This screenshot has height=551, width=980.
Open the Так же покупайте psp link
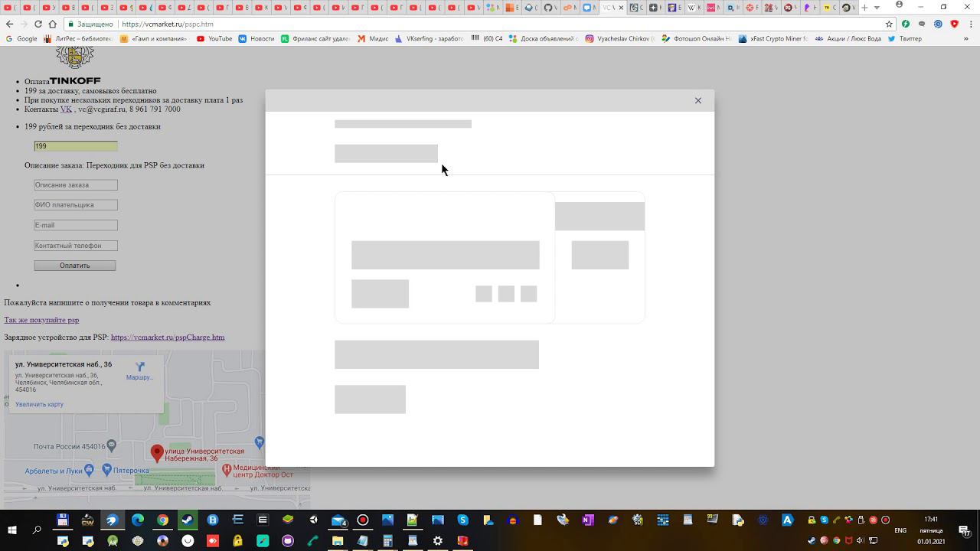point(41,320)
